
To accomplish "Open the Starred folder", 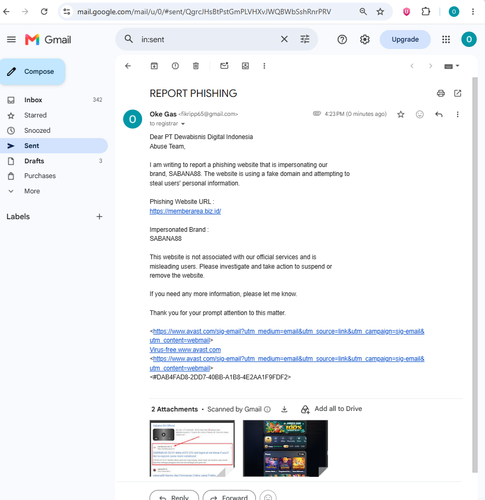I will pyautogui.click(x=54, y=115).
